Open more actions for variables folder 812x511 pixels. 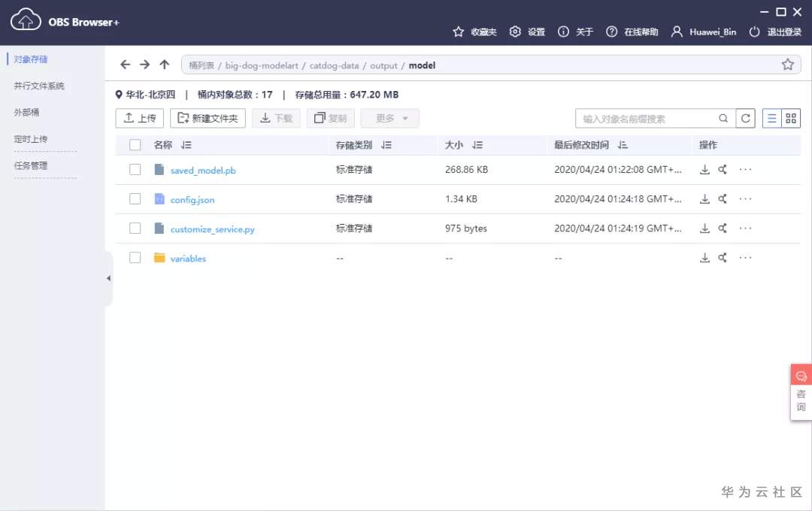745,258
